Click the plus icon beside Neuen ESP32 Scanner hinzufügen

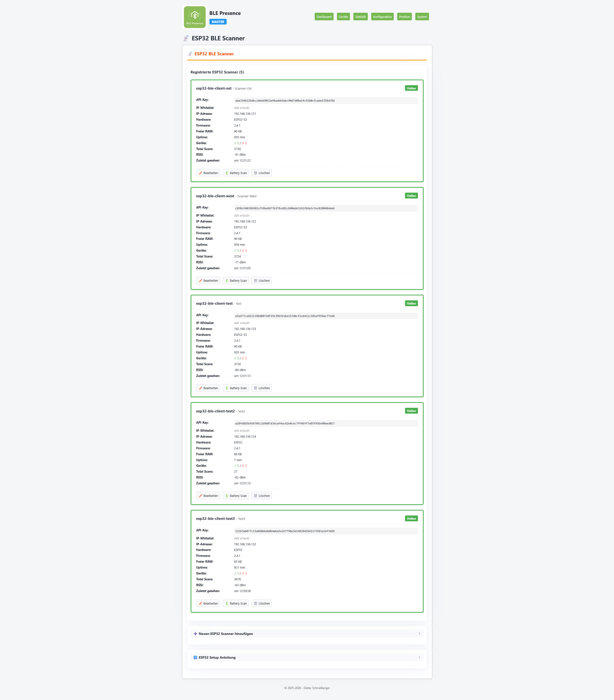click(x=196, y=634)
